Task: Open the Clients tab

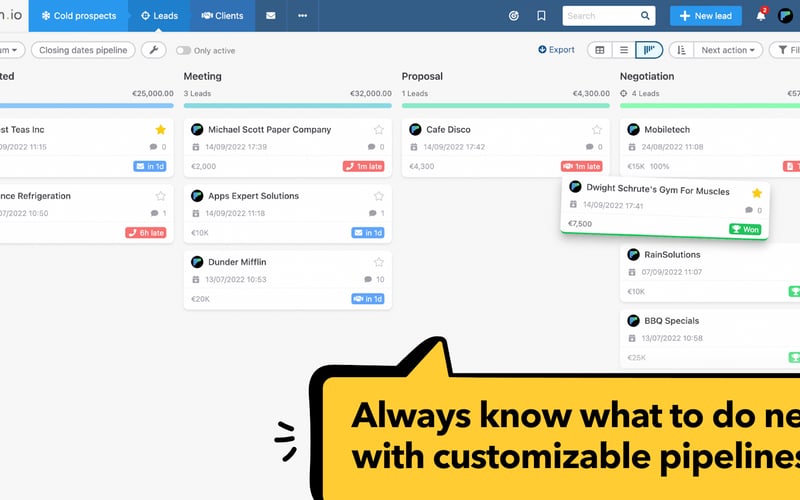Action: click(x=222, y=16)
